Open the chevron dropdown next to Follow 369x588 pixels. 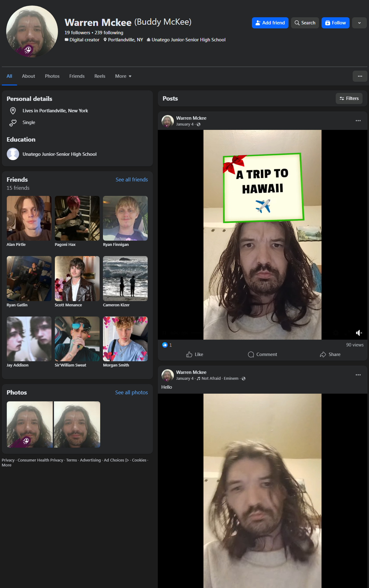pos(359,23)
